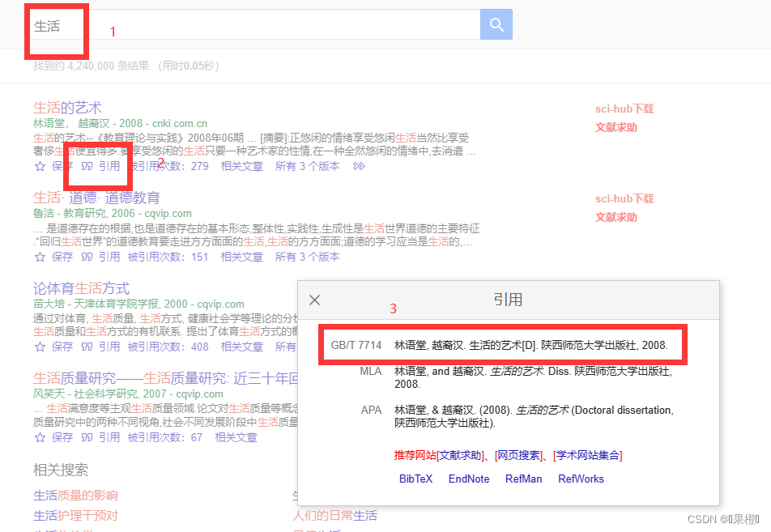
Task: Open related search 生活质量的影响
Action: pos(75,496)
